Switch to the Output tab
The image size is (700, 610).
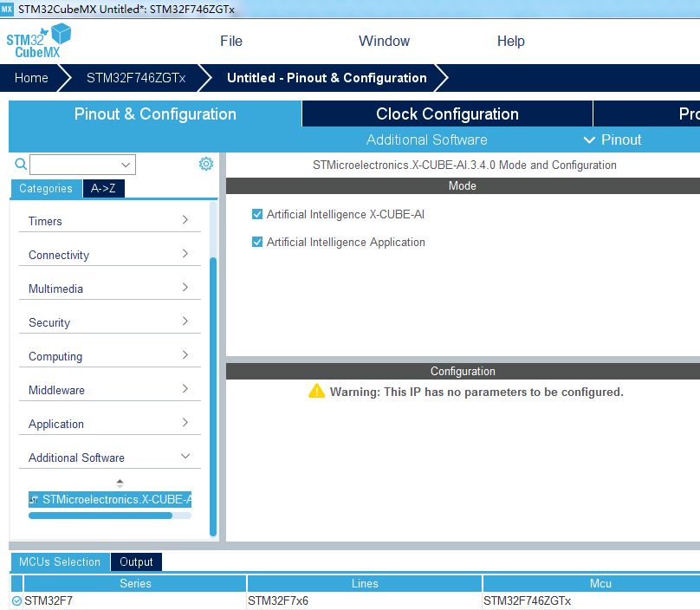[x=136, y=561]
